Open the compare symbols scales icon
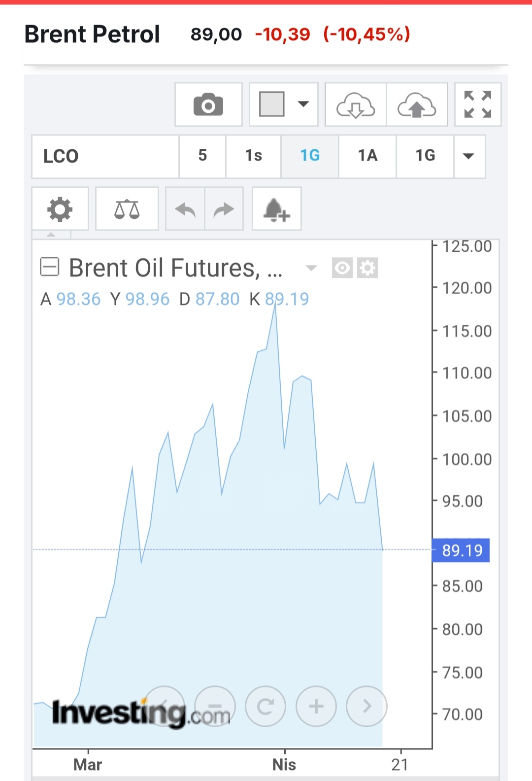This screenshot has height=781, width=532. [x=127, y=209]
